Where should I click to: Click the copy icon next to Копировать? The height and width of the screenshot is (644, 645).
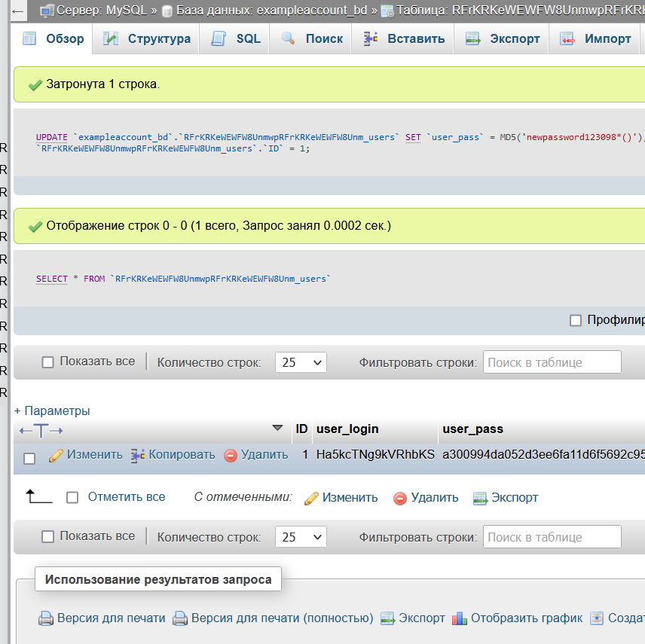point(138,456)
